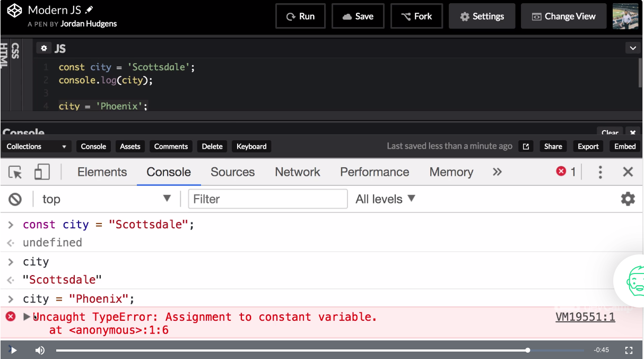Switch to the Sources tab
Screen dimensions: 644x359
tap(232, 172)
